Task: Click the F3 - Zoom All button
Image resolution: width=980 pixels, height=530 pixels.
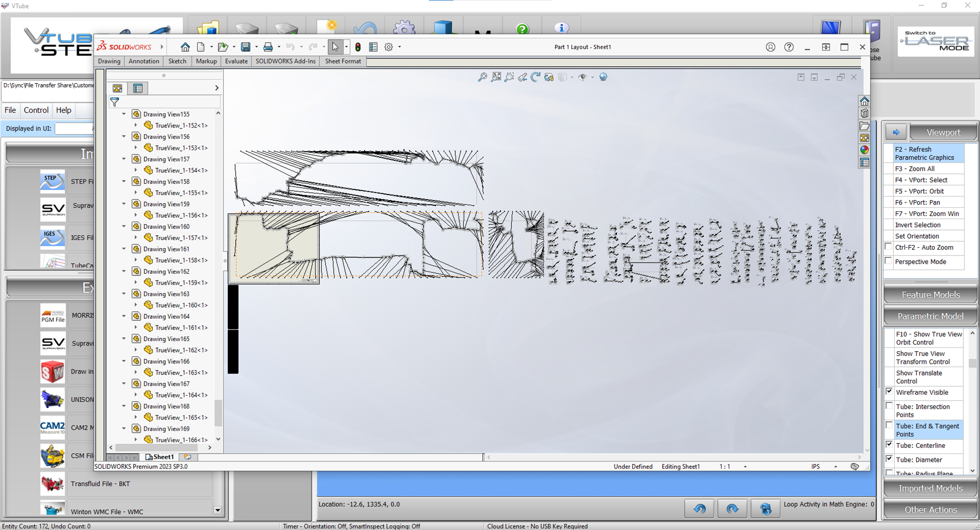Action: click(x=914, y=169)
